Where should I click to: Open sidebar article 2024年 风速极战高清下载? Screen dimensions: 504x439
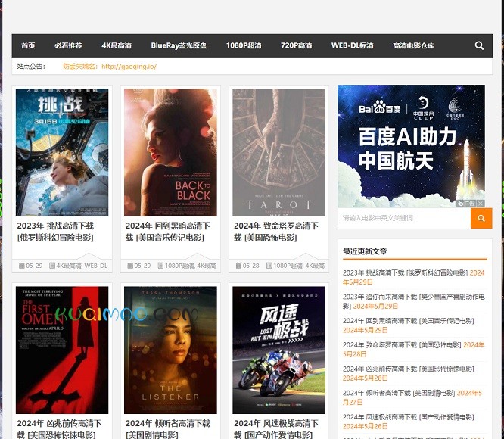click(408, 417)
